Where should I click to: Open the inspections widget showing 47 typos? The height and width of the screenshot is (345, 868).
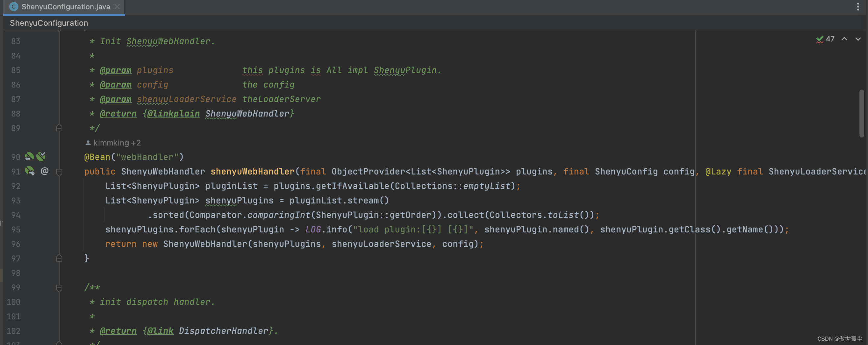[825, 39]
